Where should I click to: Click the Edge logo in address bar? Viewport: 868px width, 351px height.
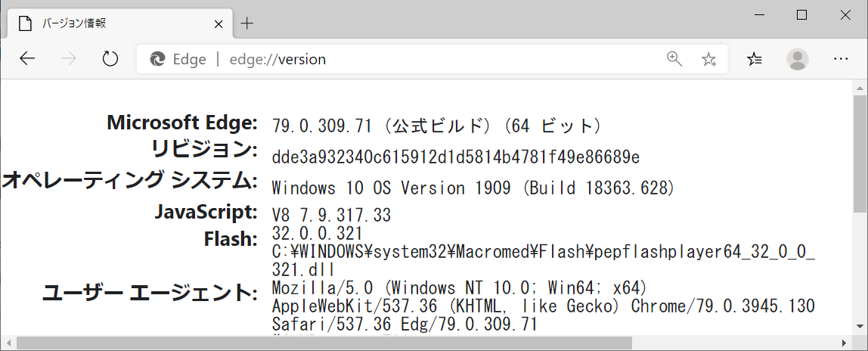point(157,59)
